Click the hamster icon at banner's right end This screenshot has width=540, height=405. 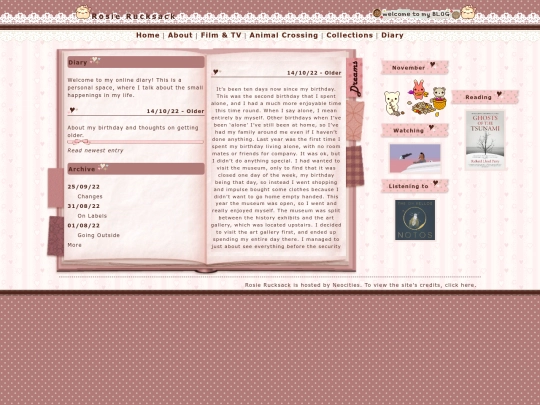tap(468, 12)
